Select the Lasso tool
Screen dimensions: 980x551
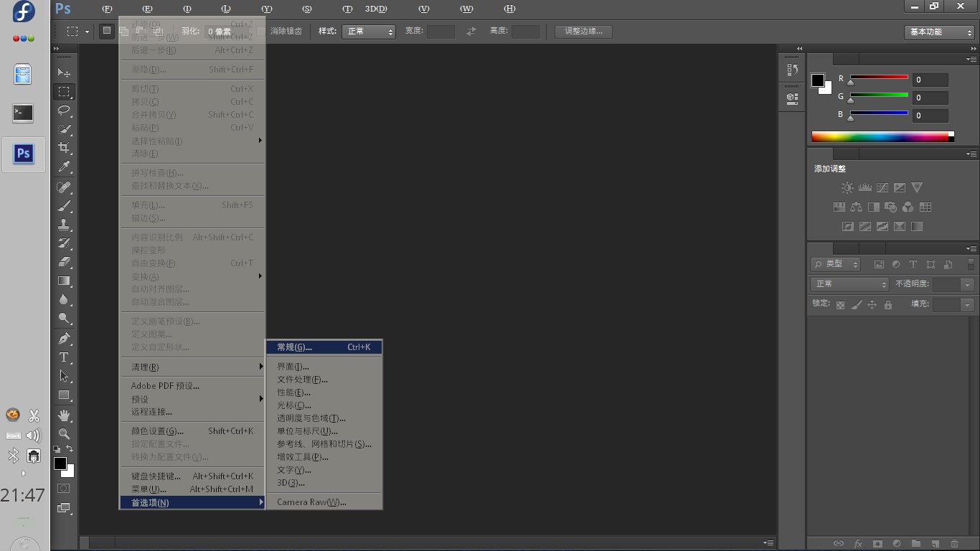[x=64, y=110]
